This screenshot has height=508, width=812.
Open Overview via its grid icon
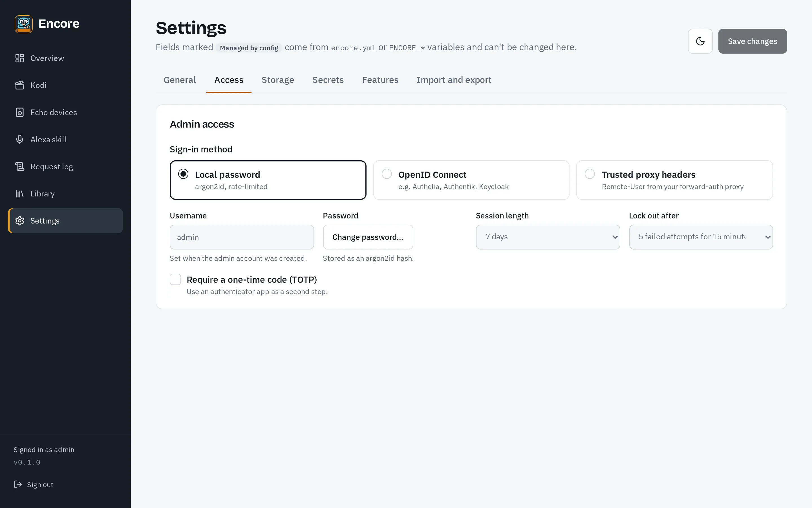tap(20, 58)
